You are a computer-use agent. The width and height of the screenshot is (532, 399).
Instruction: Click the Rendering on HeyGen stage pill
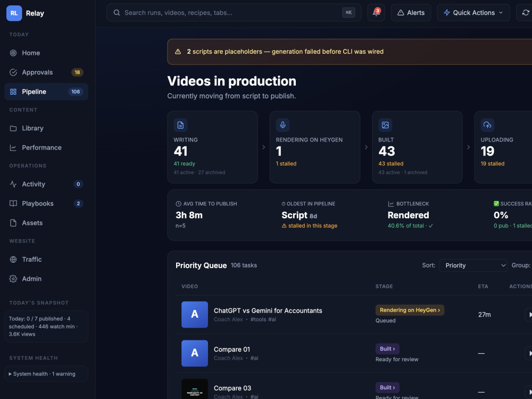click(x=410, y=310)
